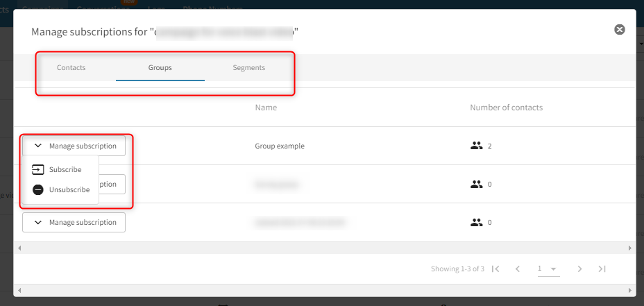Close the Manage subscriptions dialog
The height and width of the screenshot is (306, 644).
(x=620, y=30)
